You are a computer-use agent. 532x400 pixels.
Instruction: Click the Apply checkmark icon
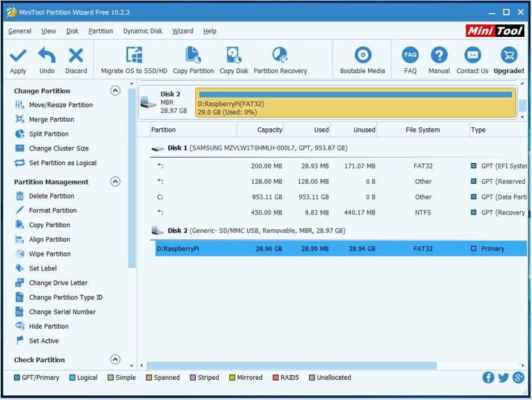(x=18, y=55)
